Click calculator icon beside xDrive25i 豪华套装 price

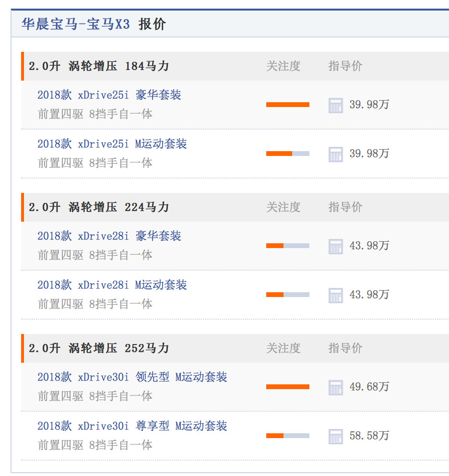click(x=336, y=105)
